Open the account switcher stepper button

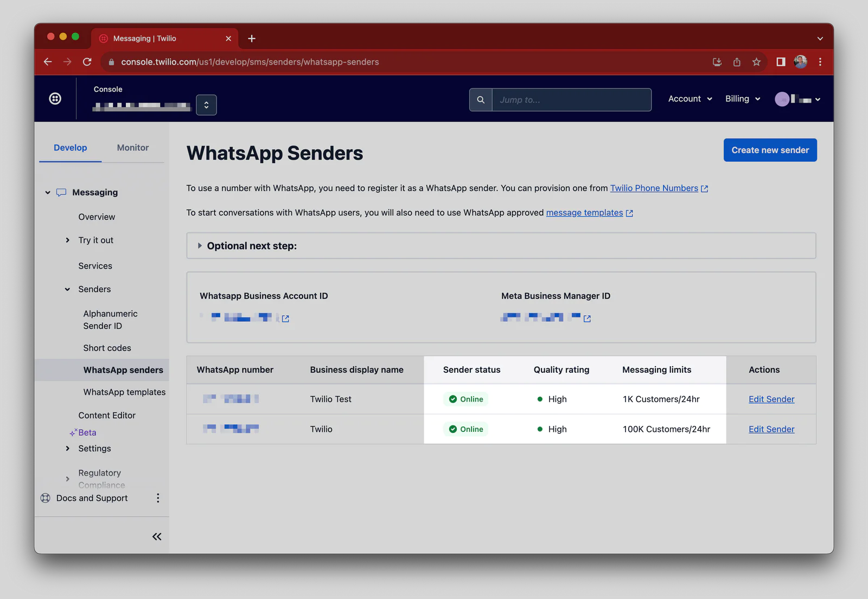[206, 105]
